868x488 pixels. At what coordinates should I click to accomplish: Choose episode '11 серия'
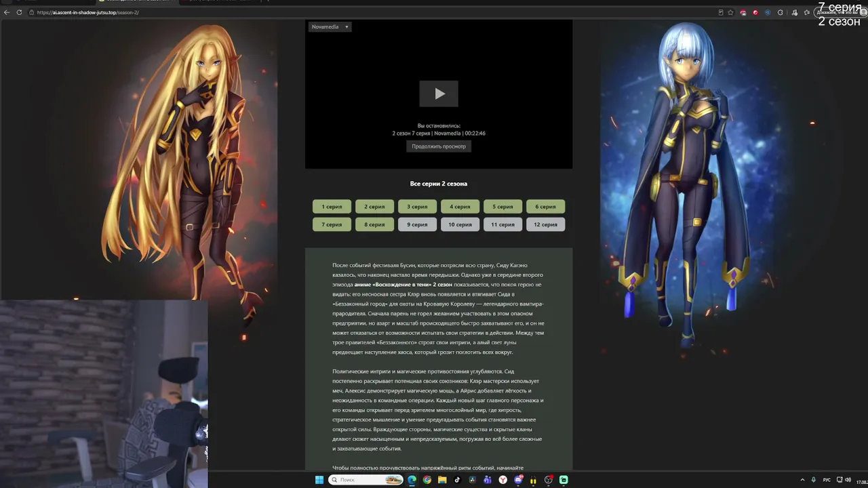point(502,224)
